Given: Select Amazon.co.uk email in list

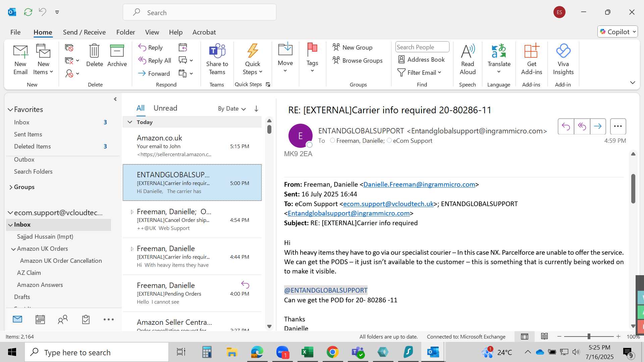Looking at the screenshot, I should (x=192, y=146).
